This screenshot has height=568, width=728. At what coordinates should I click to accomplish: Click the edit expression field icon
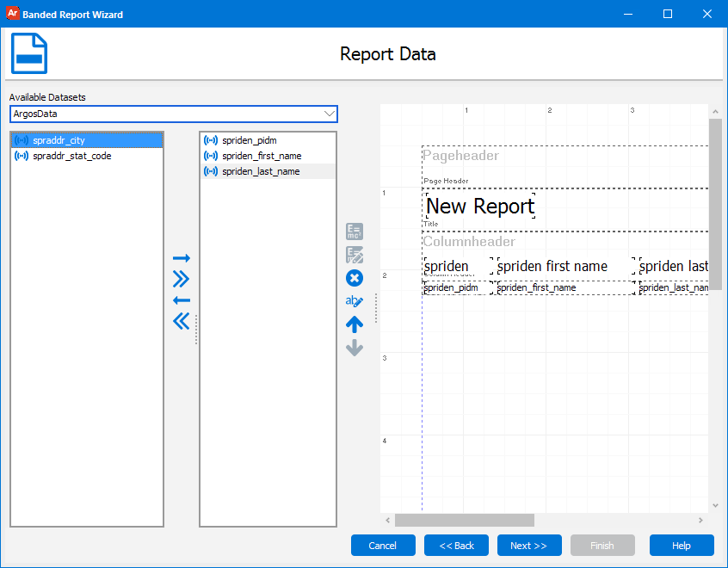(355, 255)
